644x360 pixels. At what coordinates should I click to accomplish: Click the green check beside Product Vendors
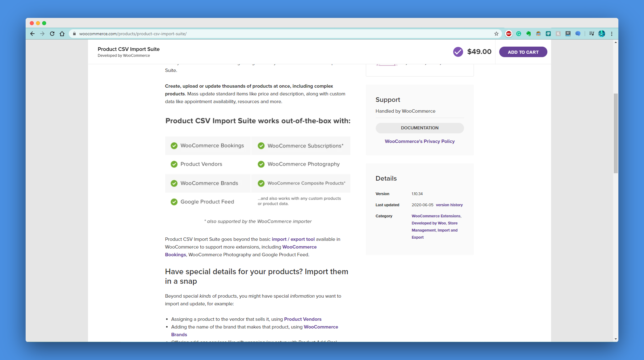point(174,164)
